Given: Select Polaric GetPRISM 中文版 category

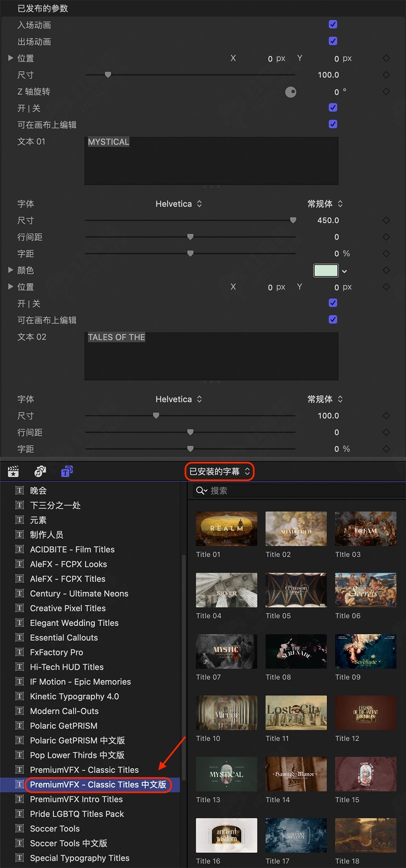Looking at the screenshot, I should [x=77, y=740].
